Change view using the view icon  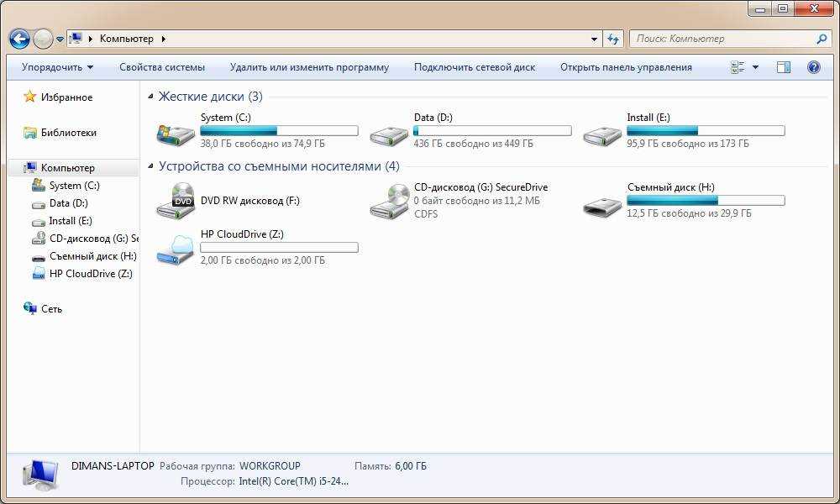[738, 67]
